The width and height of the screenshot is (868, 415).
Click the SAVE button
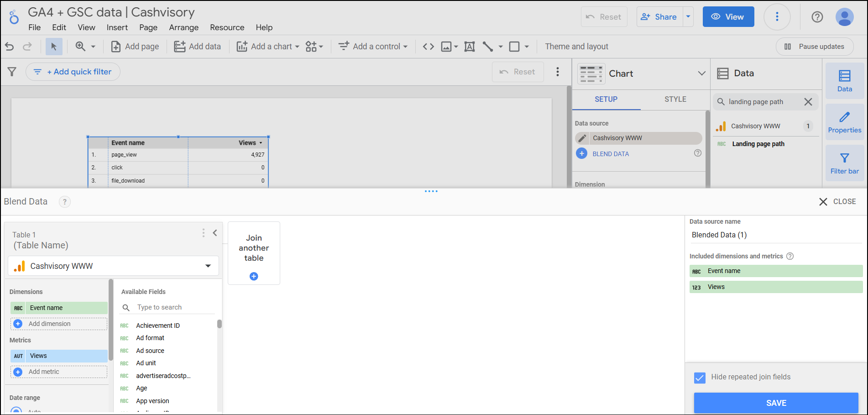(776, 403)
